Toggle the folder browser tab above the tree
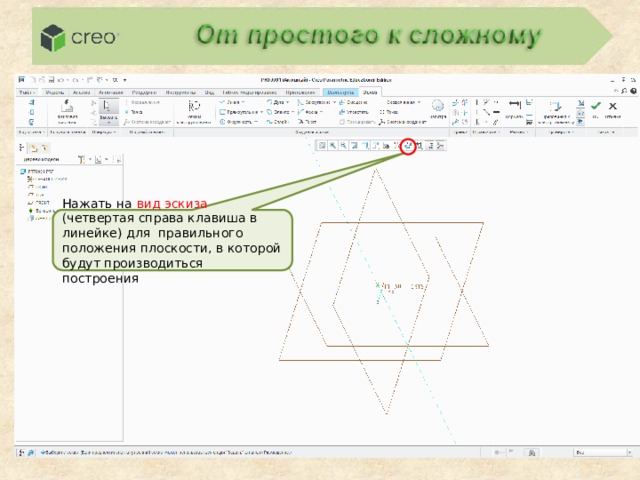 pos(33,148)
